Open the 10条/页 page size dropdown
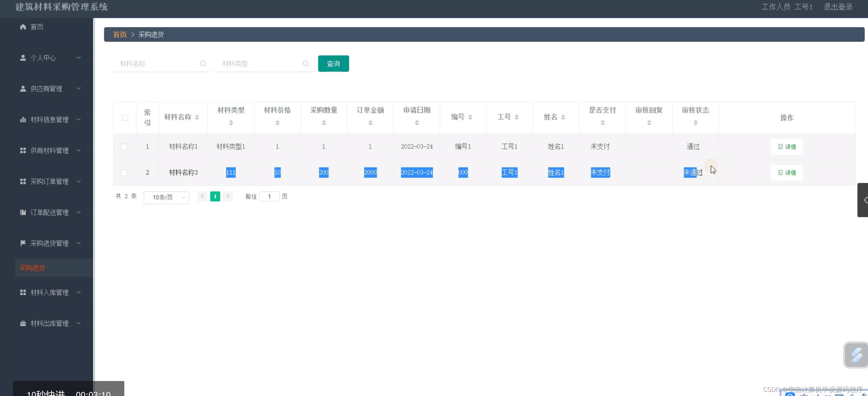The width and height of the screenshot is (868, 396). pyautogui.click(x=166, y=197)
